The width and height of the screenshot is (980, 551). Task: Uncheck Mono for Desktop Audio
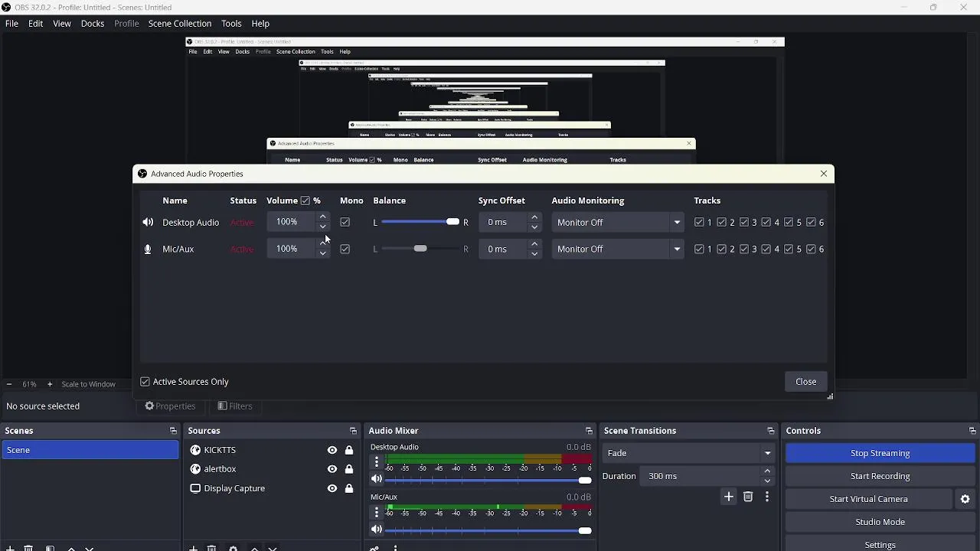[x=345, y=223]
